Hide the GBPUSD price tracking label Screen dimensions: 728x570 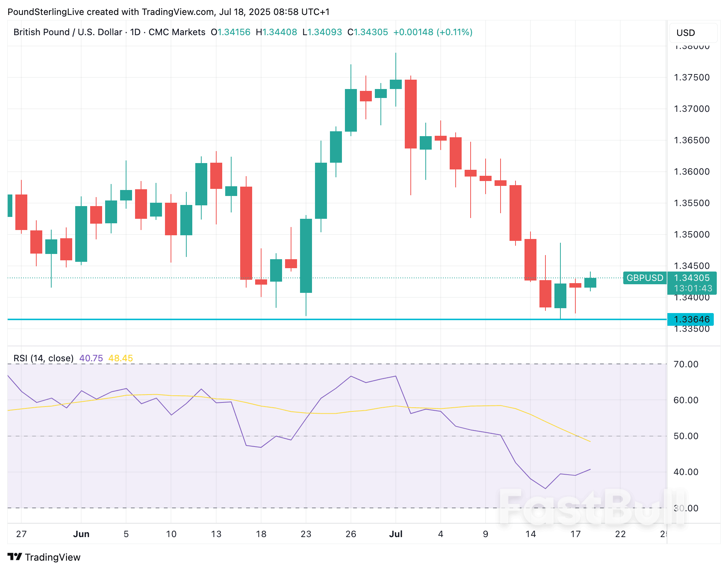[x=644, y=278]
